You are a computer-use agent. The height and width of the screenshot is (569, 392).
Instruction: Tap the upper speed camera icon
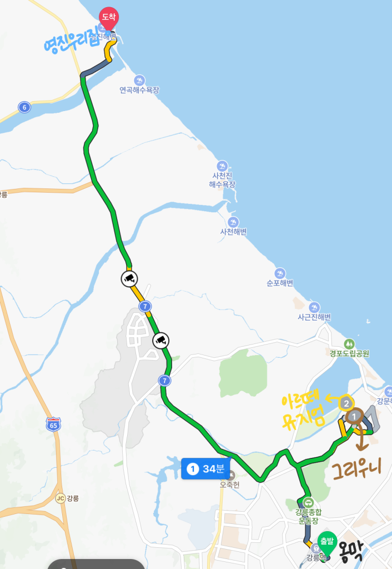coord(129,279)
